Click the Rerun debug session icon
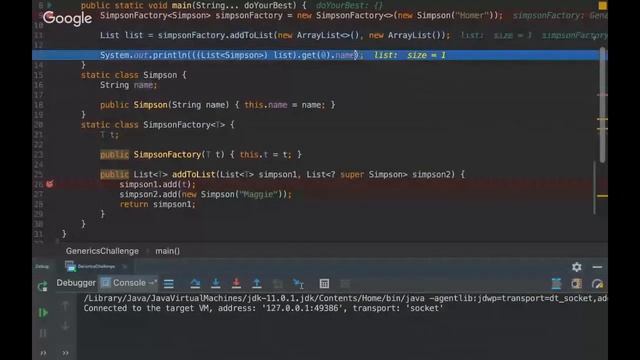Viewport: 640px width, 360px height. (x=42, y=287)
